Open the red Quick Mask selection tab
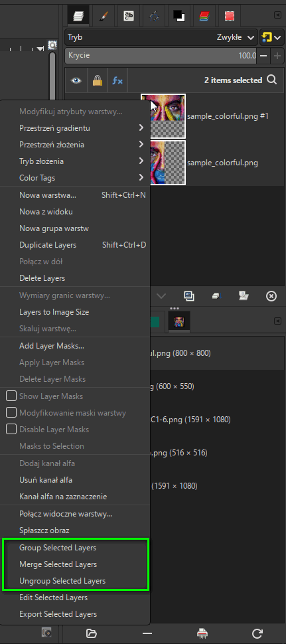 (x=230, y=16)
